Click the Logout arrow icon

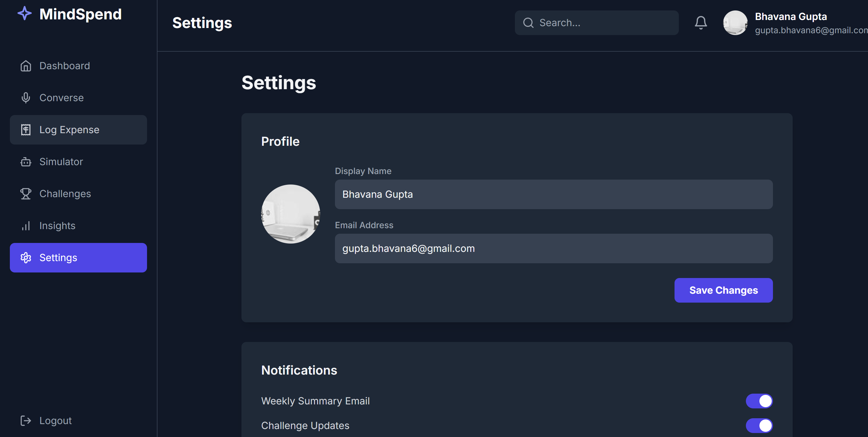[x=26, y=420]
